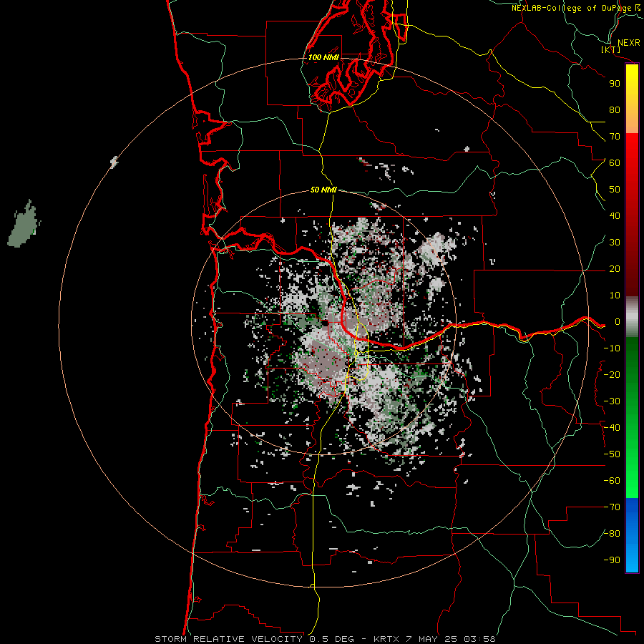Click the 03:58 timestamp
This screenshot has height=644, width=644.
(479, 639)
